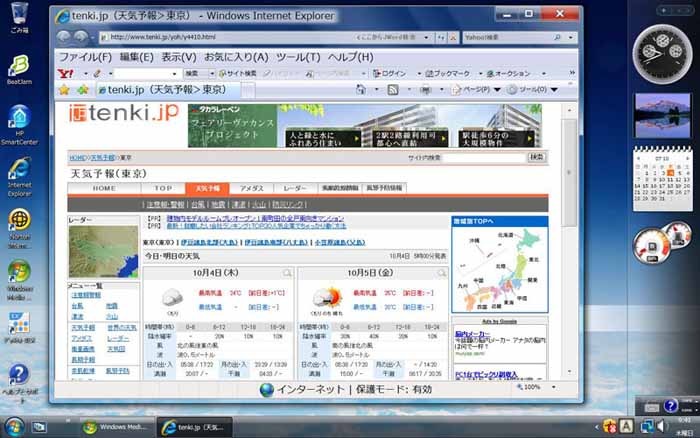Stop page loading with the X icon
This screenshot has width=700, height=438.
(x=453, y=38)
